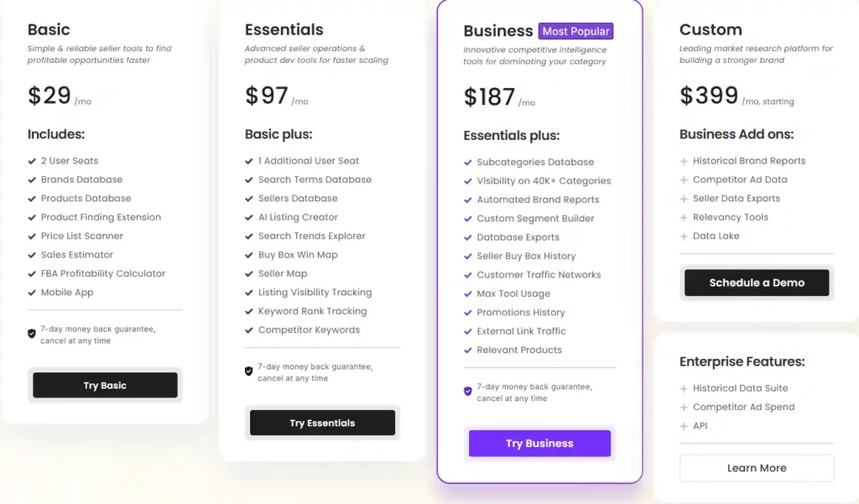Click the $399 Custom plan price
This screenshot has height=504, width=859.
tap(708, 95)
